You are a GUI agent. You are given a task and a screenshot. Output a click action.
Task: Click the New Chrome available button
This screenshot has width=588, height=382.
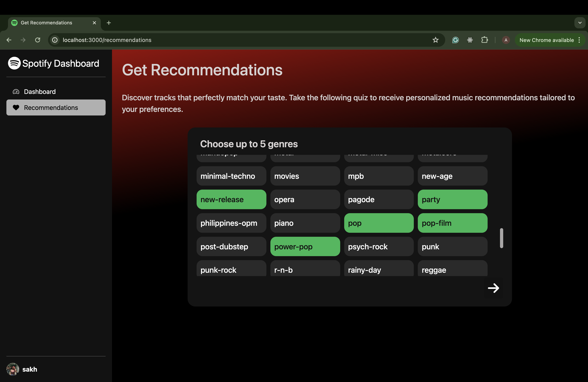tap(546, 40)
